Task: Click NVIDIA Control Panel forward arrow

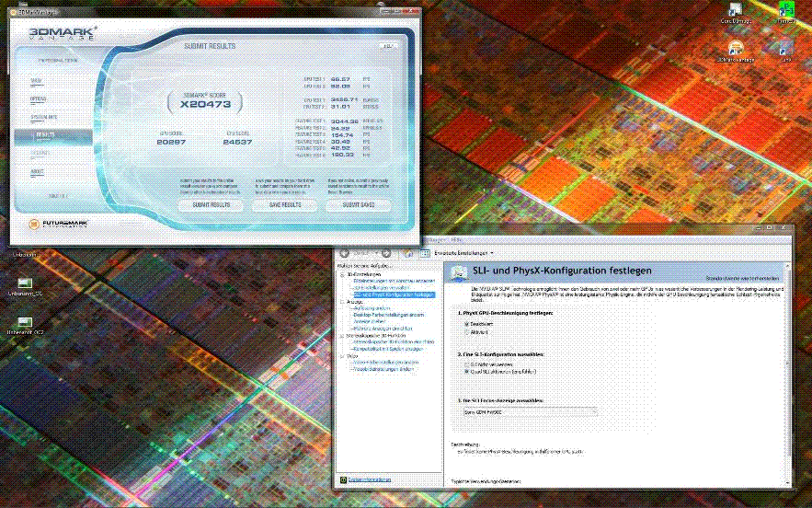Action: (386, 253)
